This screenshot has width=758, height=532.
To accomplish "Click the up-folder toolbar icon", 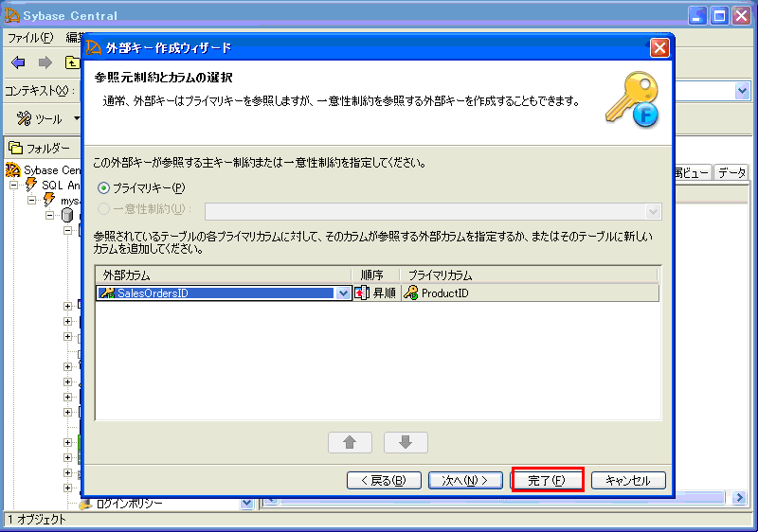I will pos(72,62).
